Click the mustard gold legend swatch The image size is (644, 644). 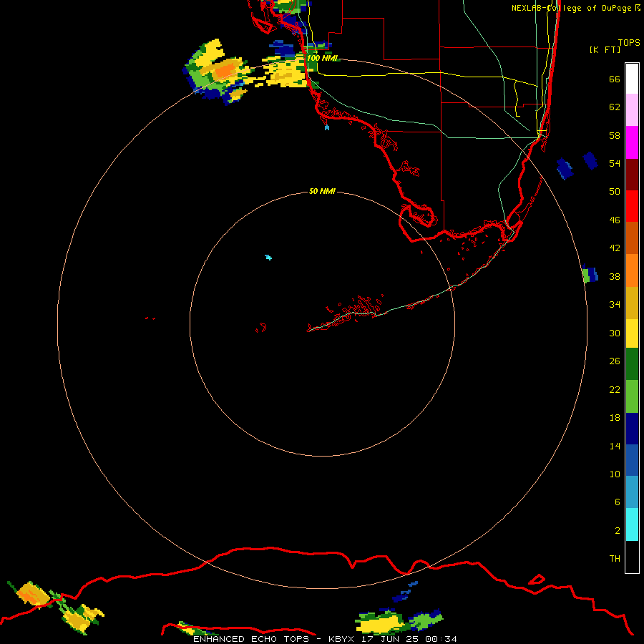click(632, 303)
